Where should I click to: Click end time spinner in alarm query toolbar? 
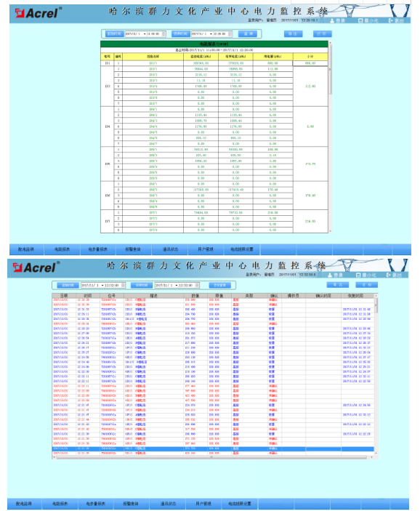click(x=197, y=285)
